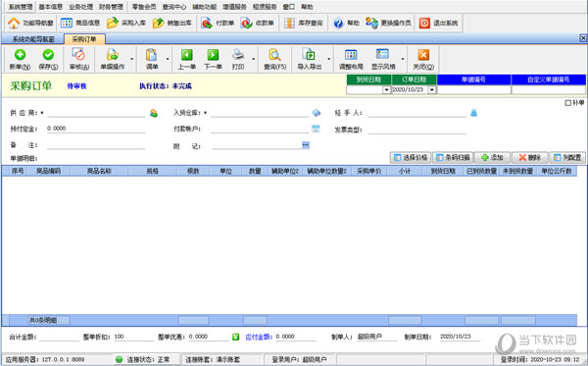Open the 订单日期 date dropdown

[432, 90]
